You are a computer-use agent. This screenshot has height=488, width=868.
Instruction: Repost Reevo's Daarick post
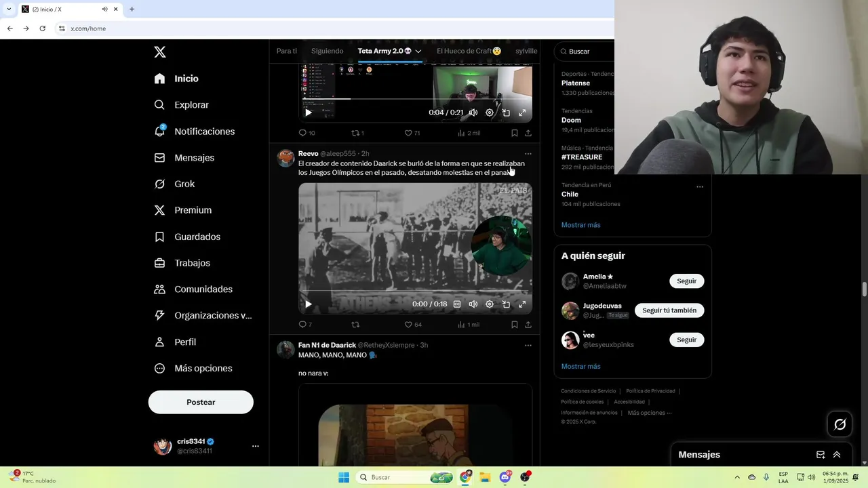(355, 325)
